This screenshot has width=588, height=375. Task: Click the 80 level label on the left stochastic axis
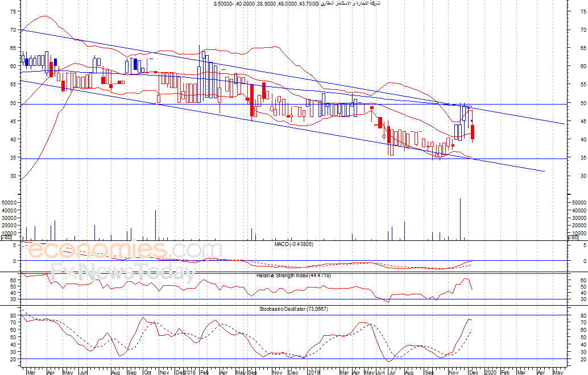click(13, 315)
